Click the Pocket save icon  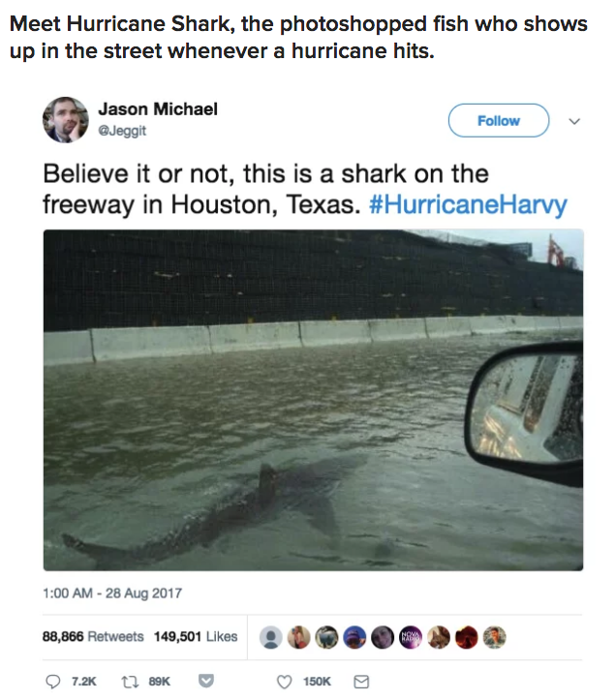pos(205,682)
